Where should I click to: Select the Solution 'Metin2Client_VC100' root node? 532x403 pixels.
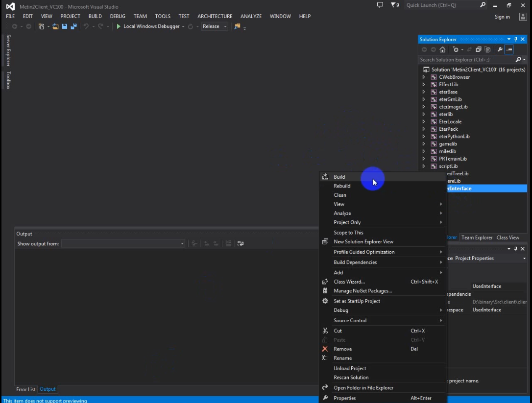tap(478, 70)
